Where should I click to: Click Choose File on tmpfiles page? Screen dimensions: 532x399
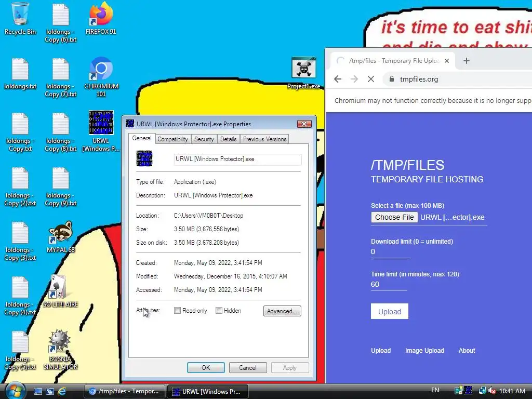(394, 217)
